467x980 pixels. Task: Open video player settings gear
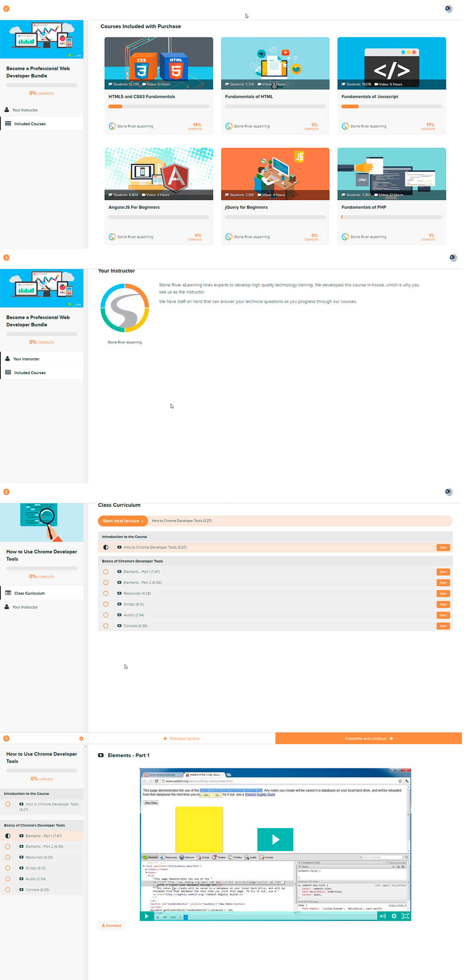click(394, 916)
